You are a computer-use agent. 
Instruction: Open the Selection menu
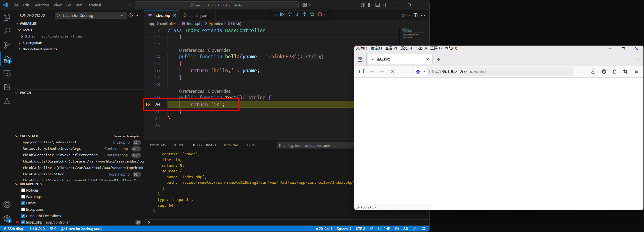pyautogui.click(x=41, y=5)
